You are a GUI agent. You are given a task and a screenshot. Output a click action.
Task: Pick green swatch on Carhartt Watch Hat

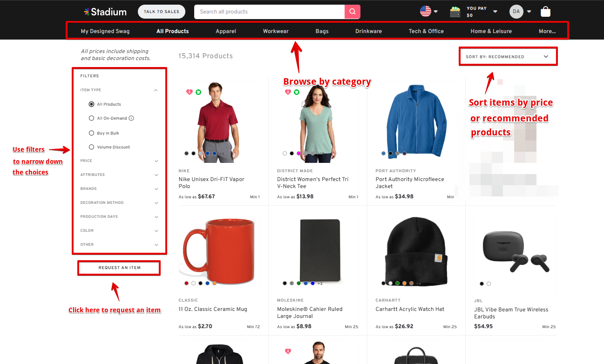coord(397,283)
